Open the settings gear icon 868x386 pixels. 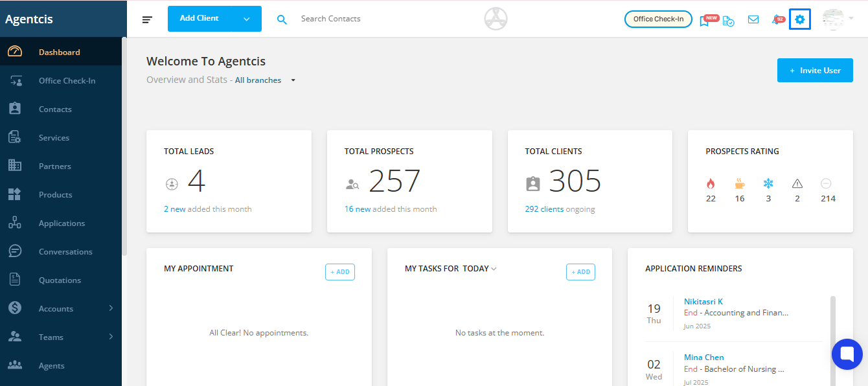coord(800,19)
